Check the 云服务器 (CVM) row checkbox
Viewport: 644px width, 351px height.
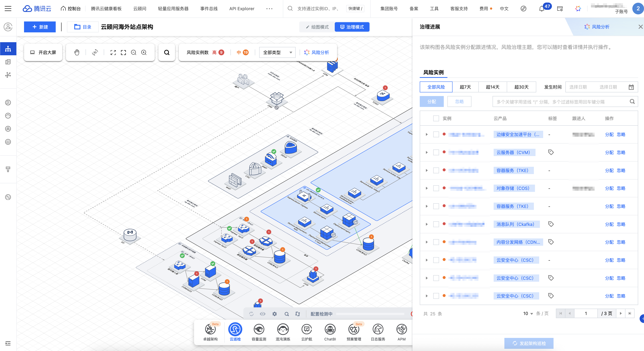coord(436,152)
